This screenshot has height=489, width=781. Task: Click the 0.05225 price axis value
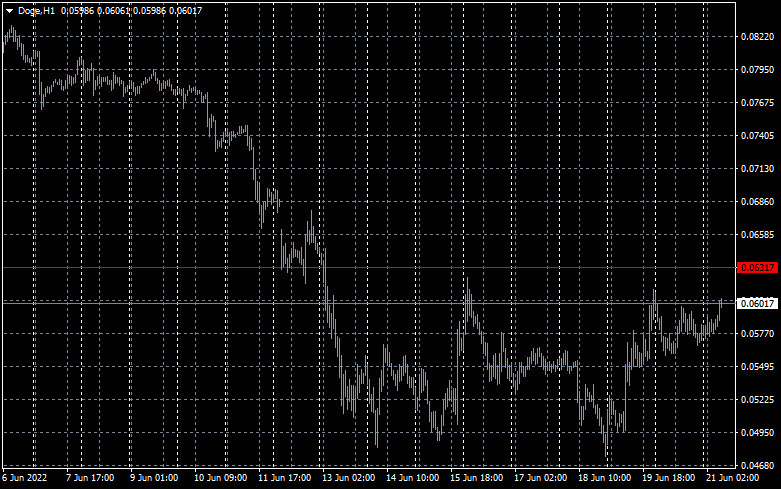(x=758, y=400)
